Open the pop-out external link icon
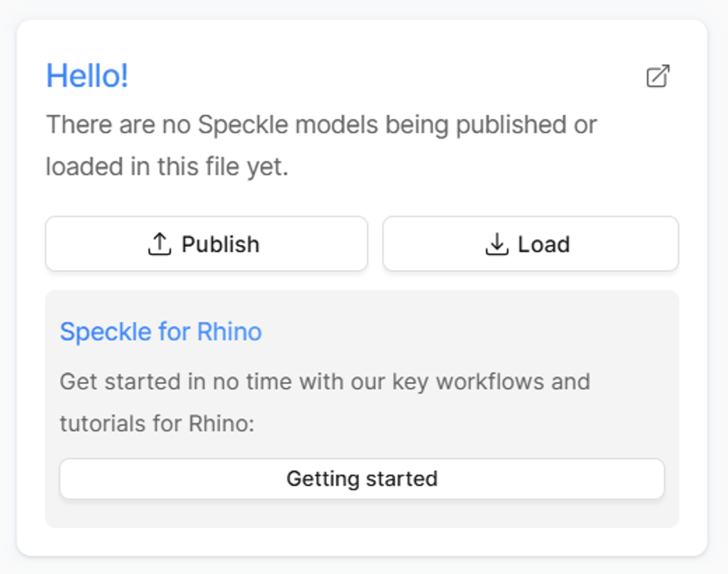Image resolution: width=728 pixels, height=574 pixels. [658, 76]
